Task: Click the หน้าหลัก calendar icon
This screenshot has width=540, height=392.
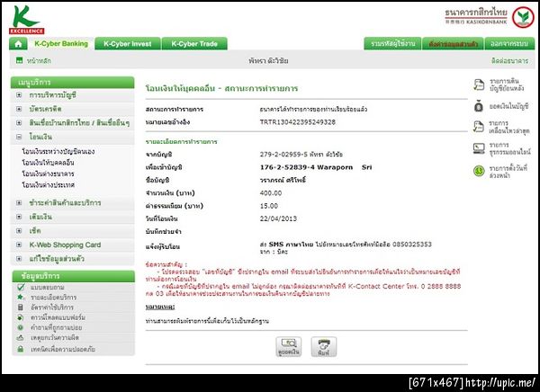Action: (19, 60)
